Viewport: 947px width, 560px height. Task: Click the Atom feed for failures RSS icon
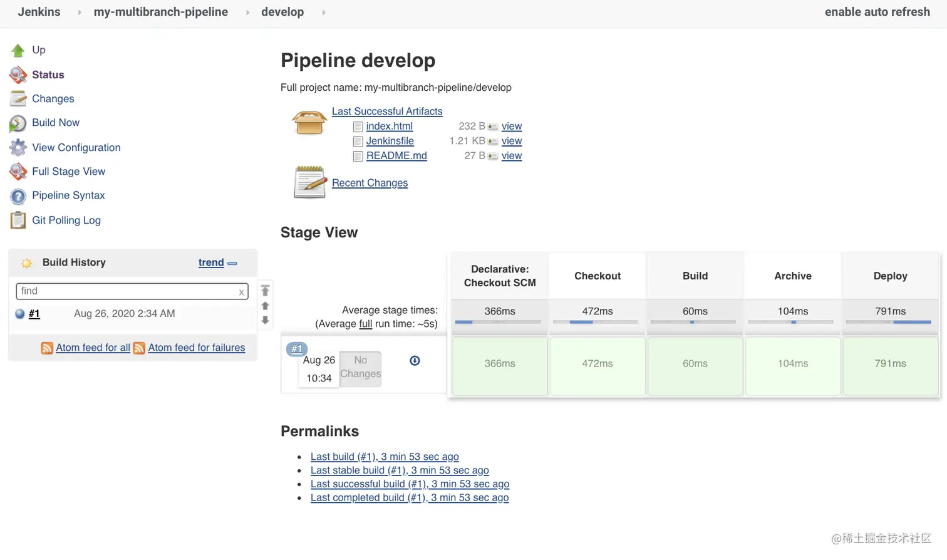point(139,348)
